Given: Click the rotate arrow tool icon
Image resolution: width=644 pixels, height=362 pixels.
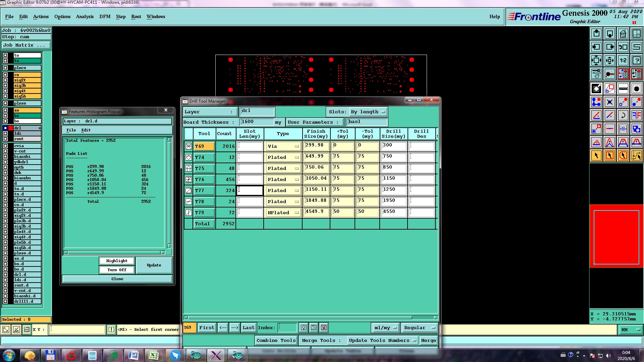Looking at the screenshot, I should pos(623,115).
